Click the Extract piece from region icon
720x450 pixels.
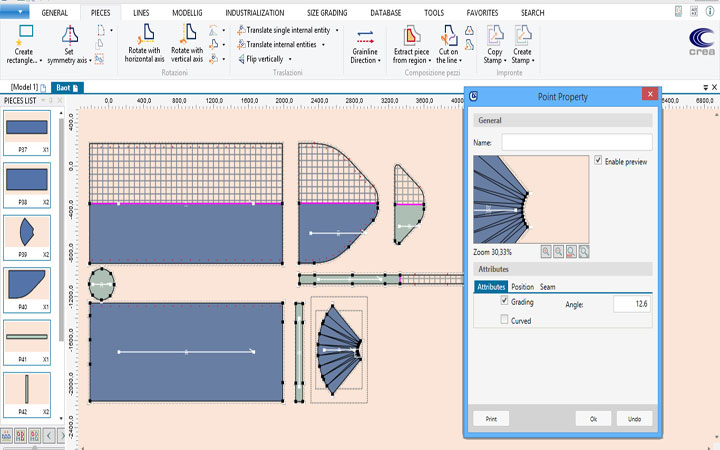tap(409, 35)
